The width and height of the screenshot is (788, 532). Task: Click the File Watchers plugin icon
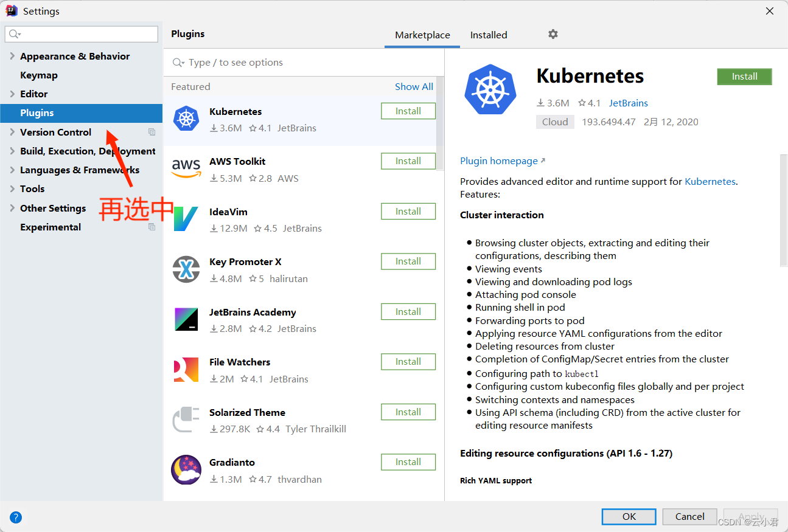click(x=186, y=370)
